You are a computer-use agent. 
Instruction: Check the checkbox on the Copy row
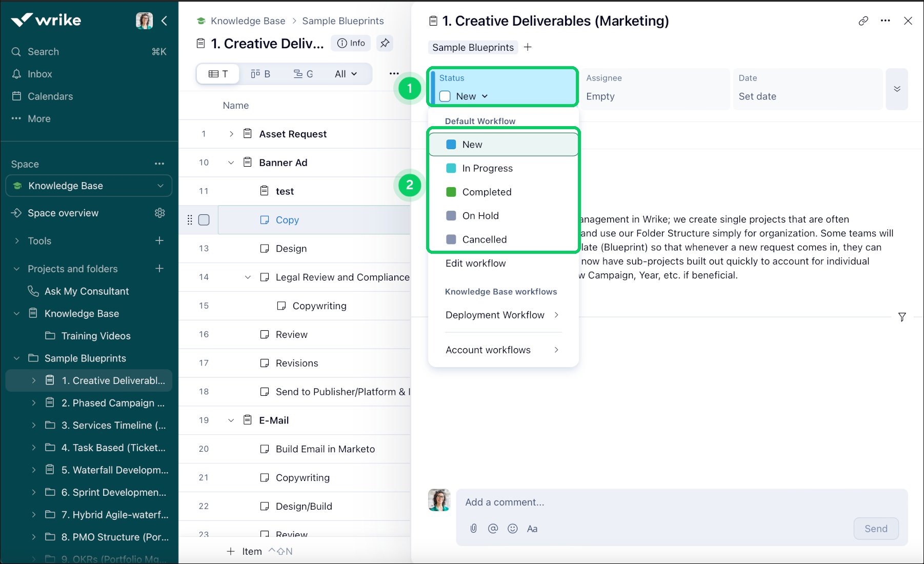[x=204, y=219]
